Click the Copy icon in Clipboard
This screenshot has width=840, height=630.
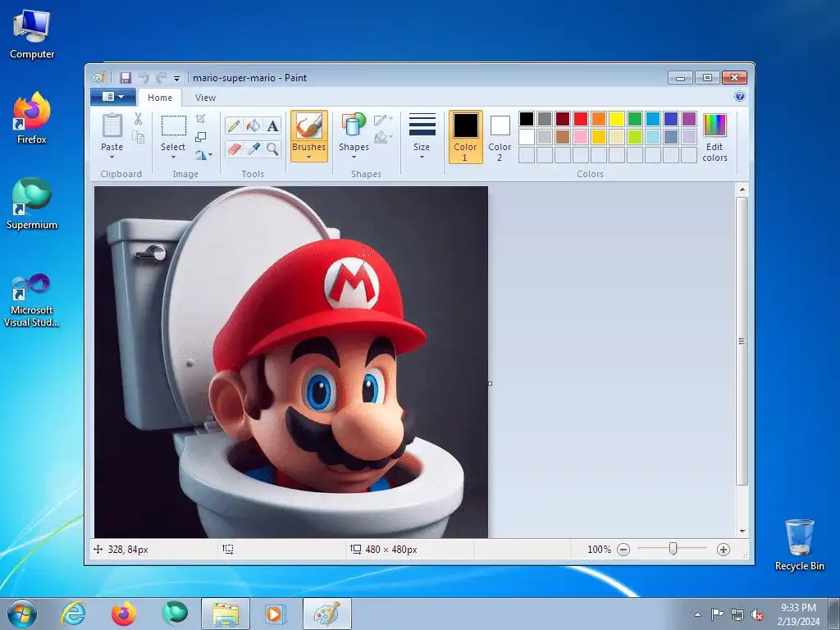tap(138, 137)
